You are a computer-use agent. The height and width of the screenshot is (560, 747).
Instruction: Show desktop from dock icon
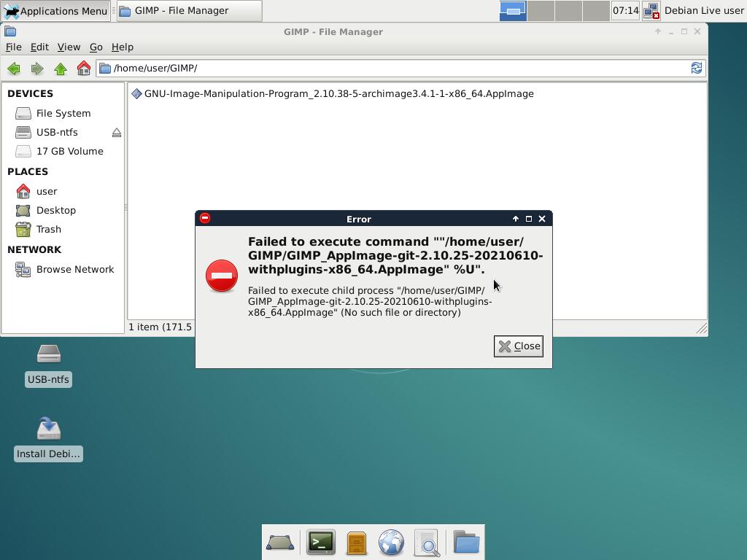coord(280,542)
